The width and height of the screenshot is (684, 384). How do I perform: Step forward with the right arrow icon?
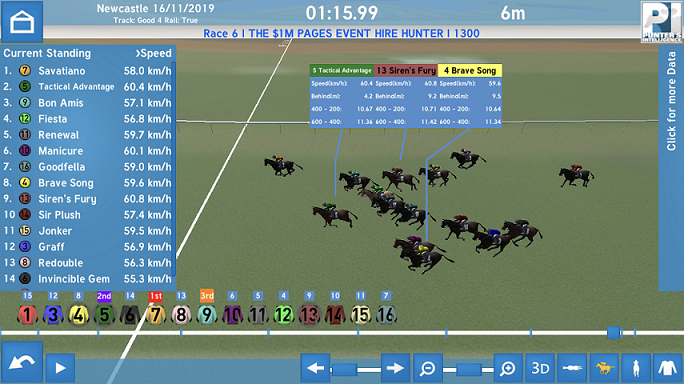[x=395, y=368]
